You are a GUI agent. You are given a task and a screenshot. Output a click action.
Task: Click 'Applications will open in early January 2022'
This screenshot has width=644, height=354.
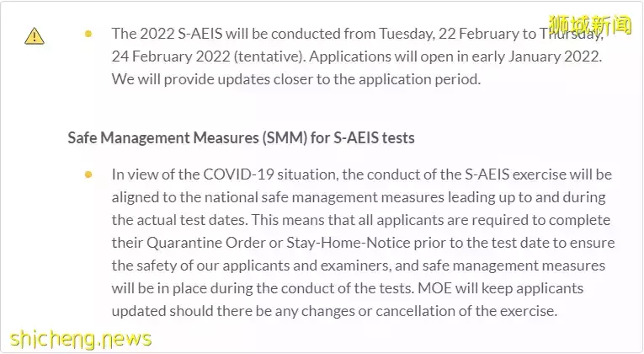(x=455, y=56)
